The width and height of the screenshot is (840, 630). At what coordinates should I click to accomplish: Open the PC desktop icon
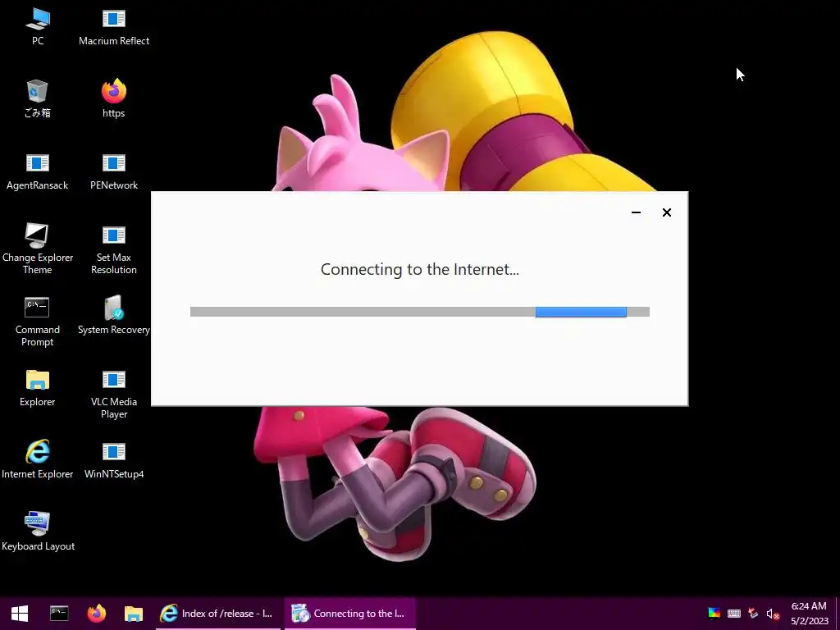[38, 27]
